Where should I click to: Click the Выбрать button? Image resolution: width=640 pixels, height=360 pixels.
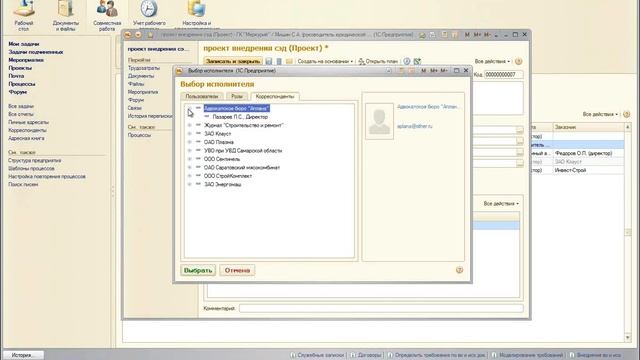point(198,270)
